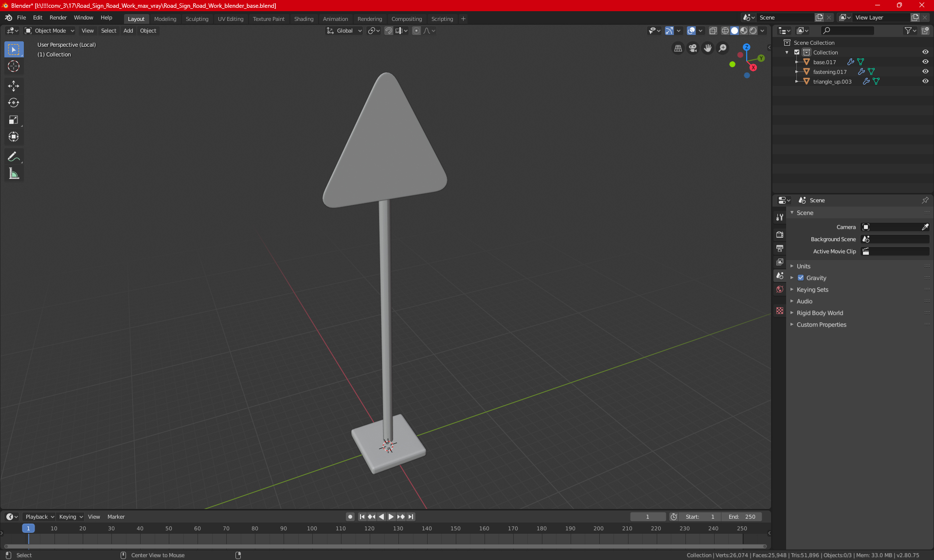Viewport: 934px width, 560px height.
Task: Select the Move tool in toolbar
Action: (x=13, y=85)
